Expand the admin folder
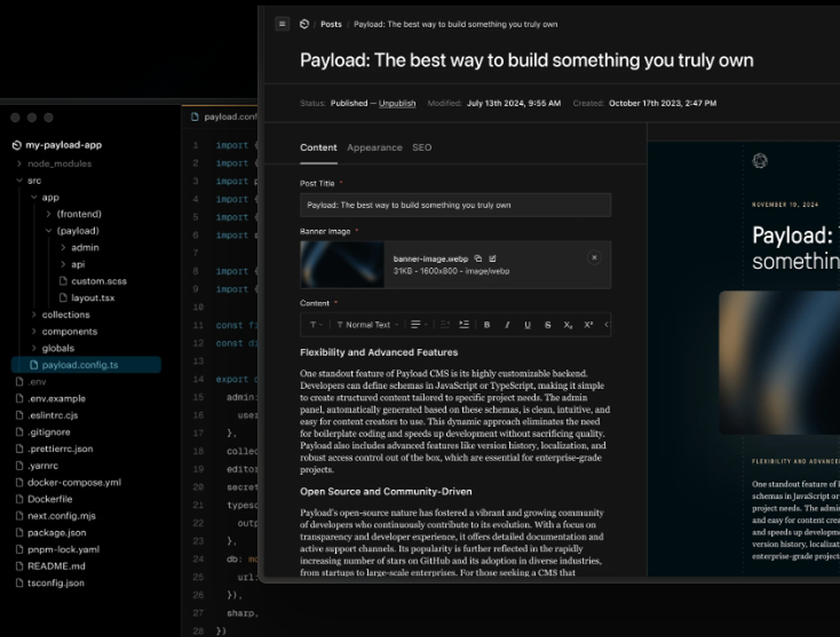840x637 pixels. tap(79, 248)
